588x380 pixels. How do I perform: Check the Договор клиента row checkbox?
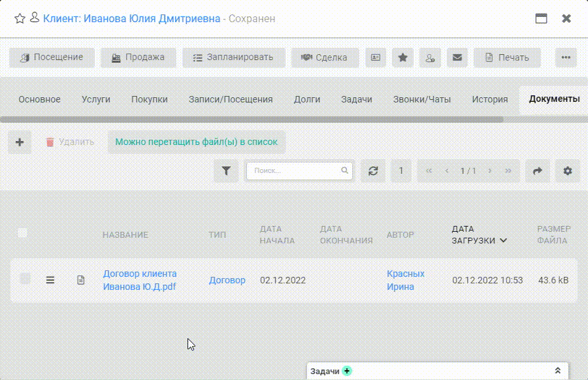pyautogui.click(x=25, y=278)
